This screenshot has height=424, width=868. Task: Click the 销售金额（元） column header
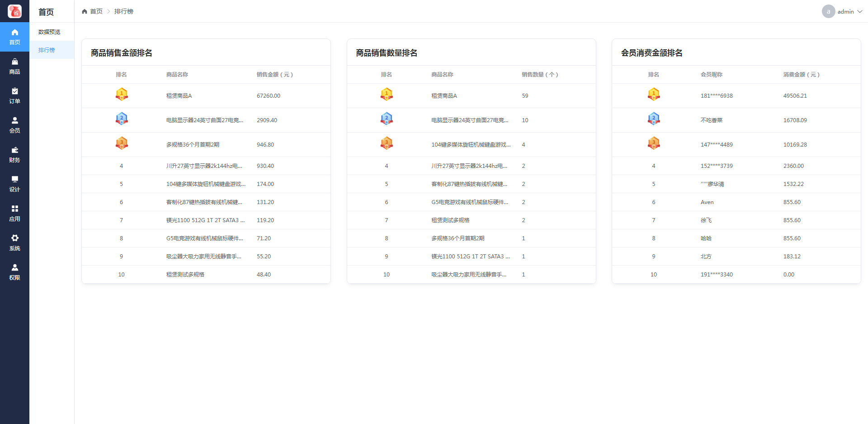pos(275,75)
